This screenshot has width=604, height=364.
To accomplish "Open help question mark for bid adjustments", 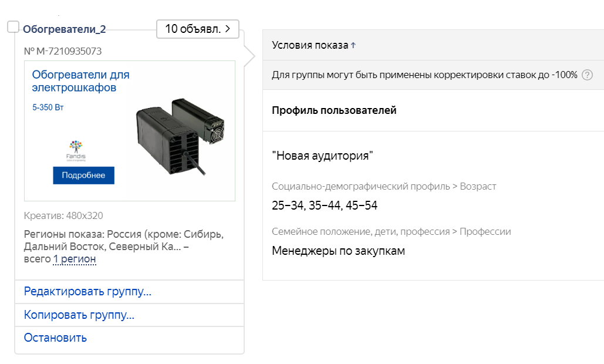I will (587, 75).
